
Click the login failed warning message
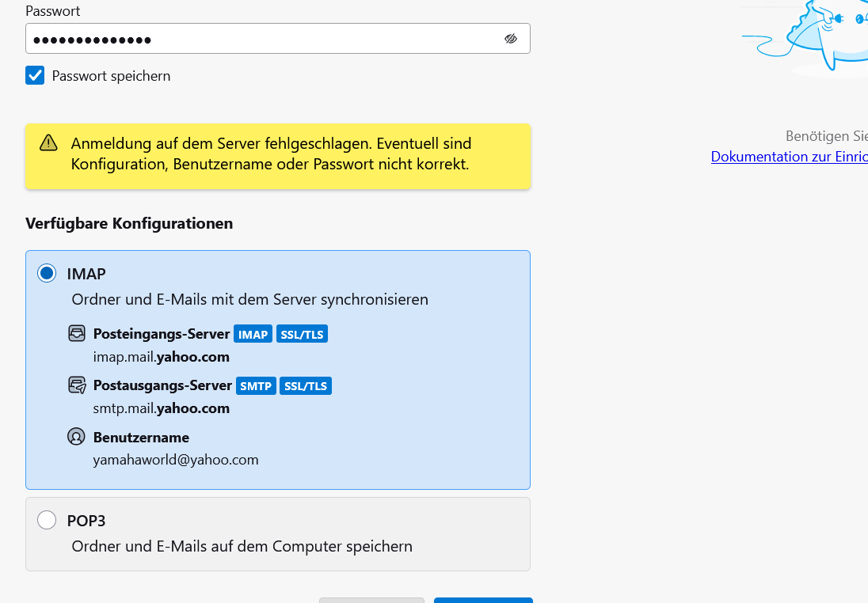[271, 154]
